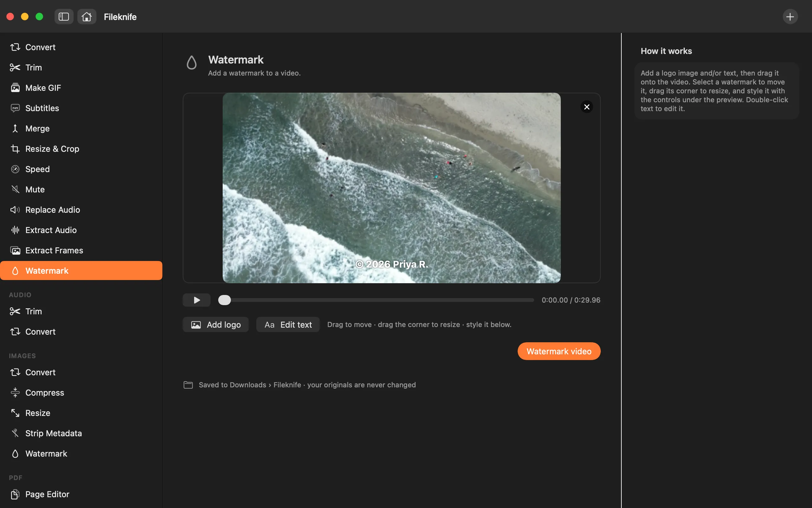Image resolution: width=812 pixels, height=508 pixels.
Task: Select the highlighted video Watermark item
Action: coord(81,271)
